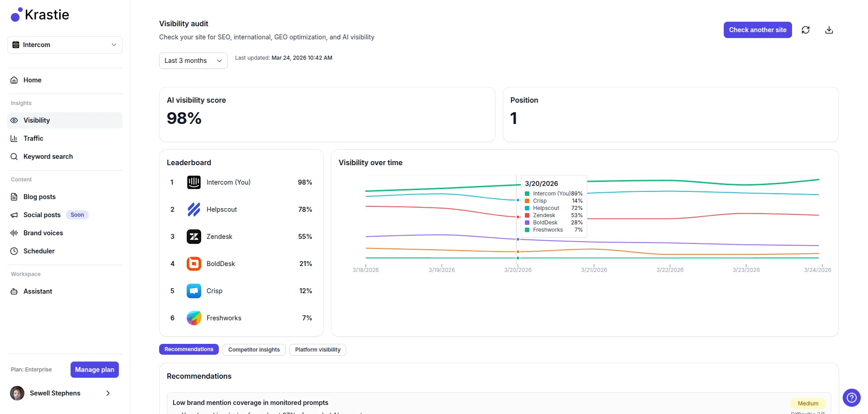The image size is (868, 414).
Task: Click the Intercom workspace grid icon
Action: [x=16, y=45]
